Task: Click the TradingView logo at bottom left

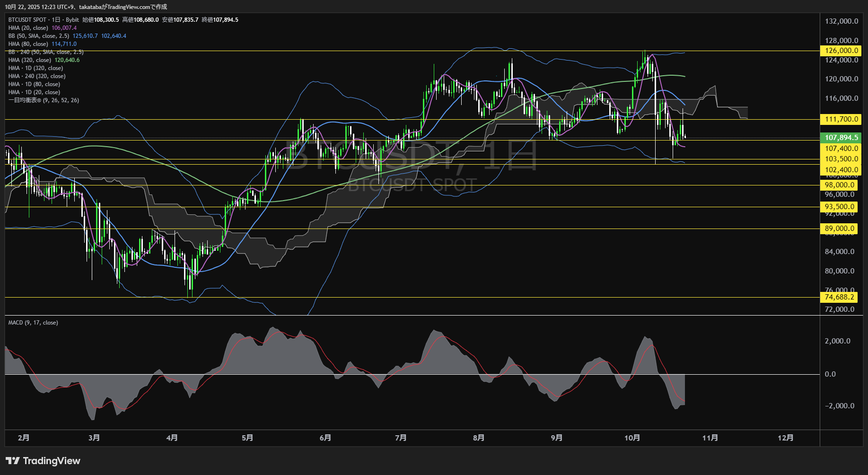Action: point(43,461)
